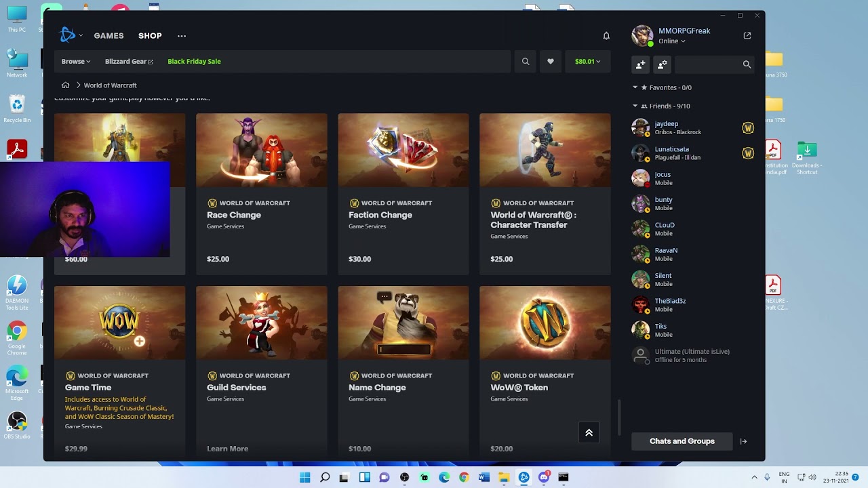Open OBS Studio desktop shortcut
This screenshot has width=868, height=488.
[17, 426]
